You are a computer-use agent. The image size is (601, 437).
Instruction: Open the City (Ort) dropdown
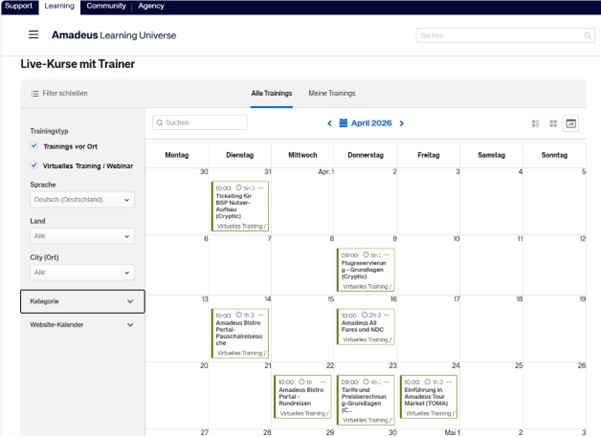click(x=81, y=272)
